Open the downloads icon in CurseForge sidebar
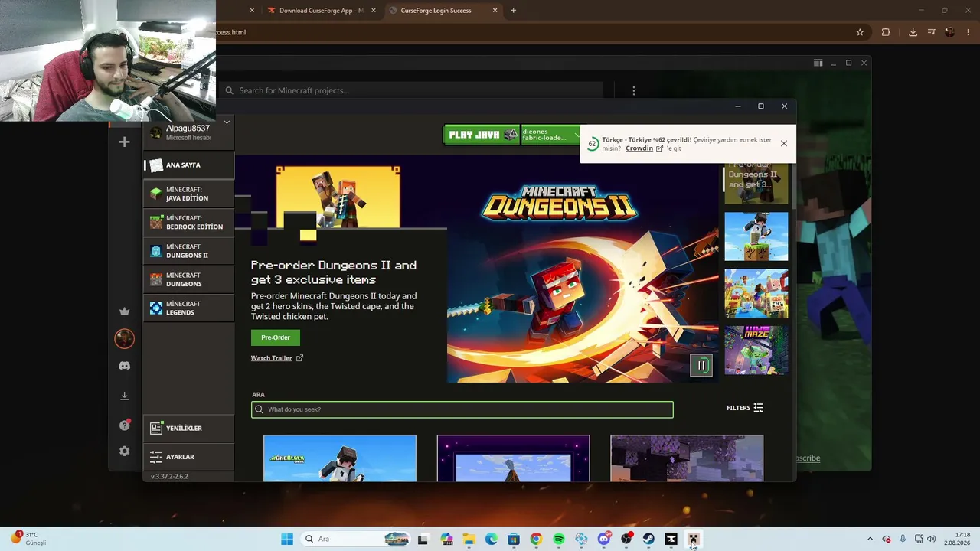The height and width of the screenshot is (551, 980). (x=125, y=396)
